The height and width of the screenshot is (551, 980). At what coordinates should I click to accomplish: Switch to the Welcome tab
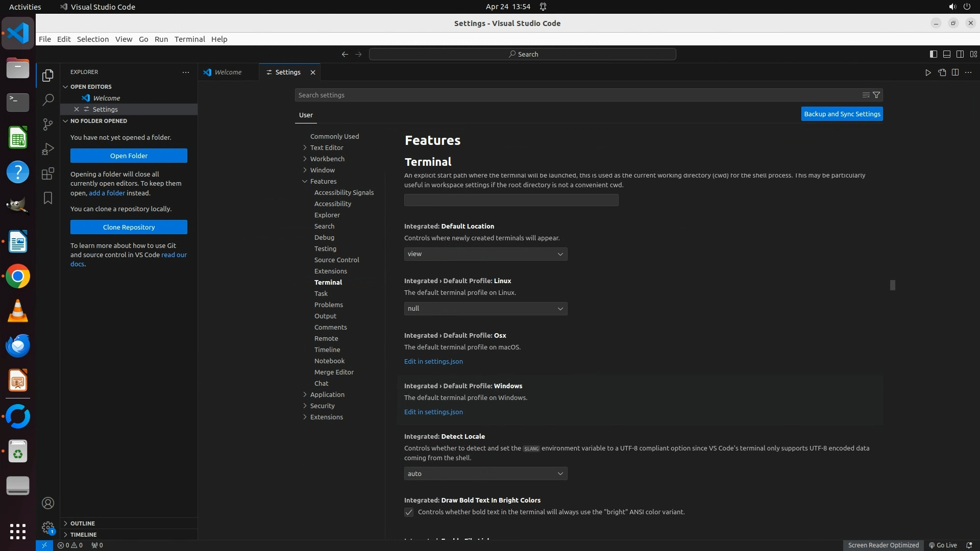click(x=228, y=72)
